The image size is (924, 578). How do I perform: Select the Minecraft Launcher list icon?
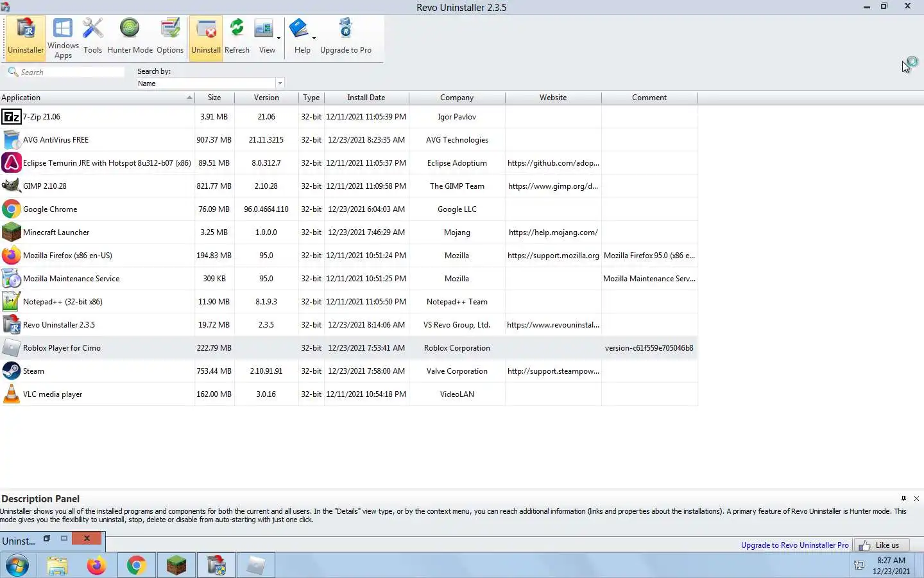(12, 232)
